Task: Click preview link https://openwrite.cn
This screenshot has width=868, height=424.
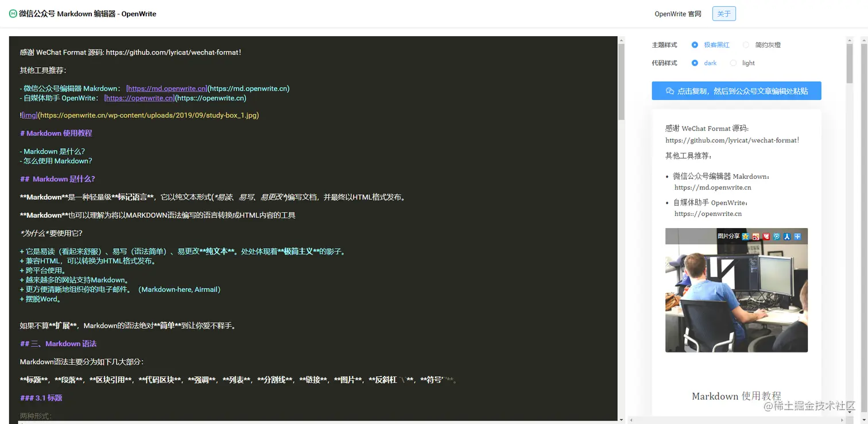Action: [x=708, y=214]
